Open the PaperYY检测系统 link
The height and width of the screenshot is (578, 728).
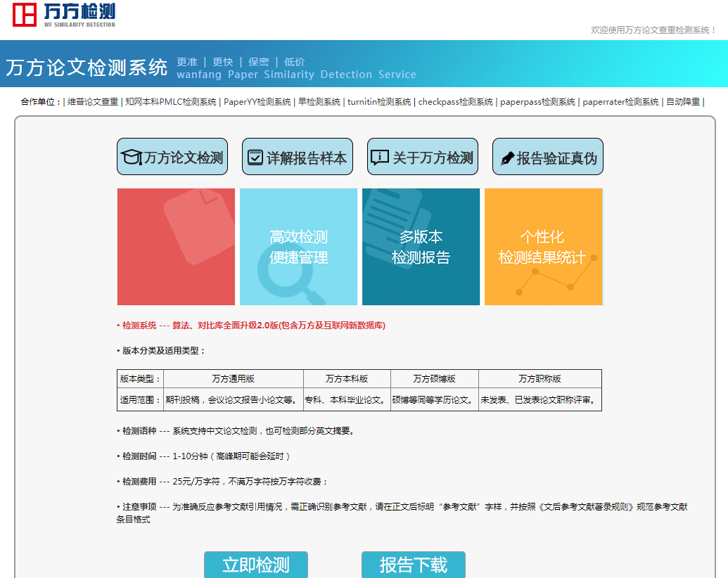coord(257,102)
